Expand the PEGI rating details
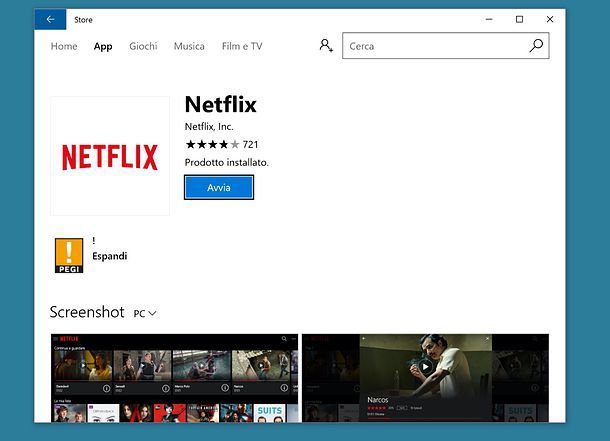The image size is (610, 441). pyautogui.click(x=109, y=256)
